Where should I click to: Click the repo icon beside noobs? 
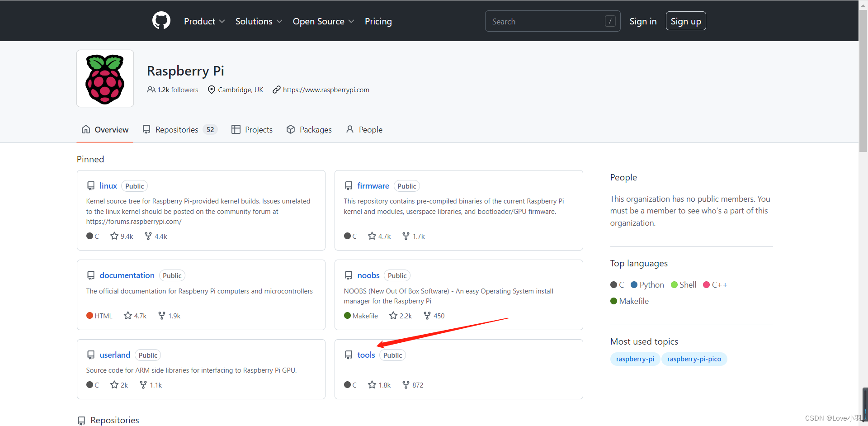point(349,275)
